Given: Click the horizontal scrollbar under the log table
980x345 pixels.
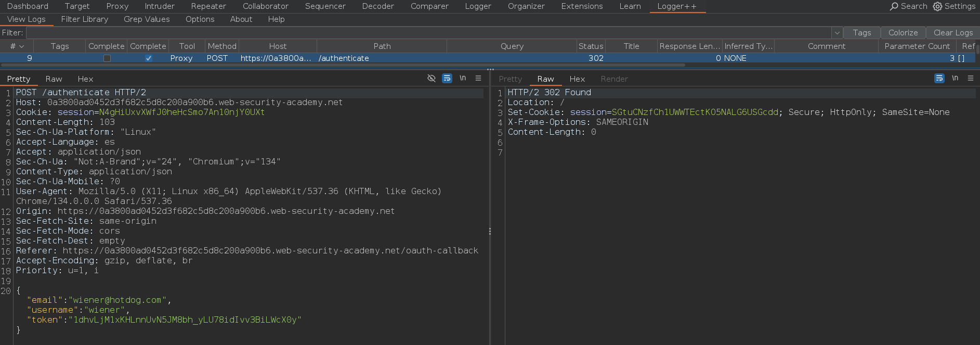Looking at the screenshot, I should [343, 65].
